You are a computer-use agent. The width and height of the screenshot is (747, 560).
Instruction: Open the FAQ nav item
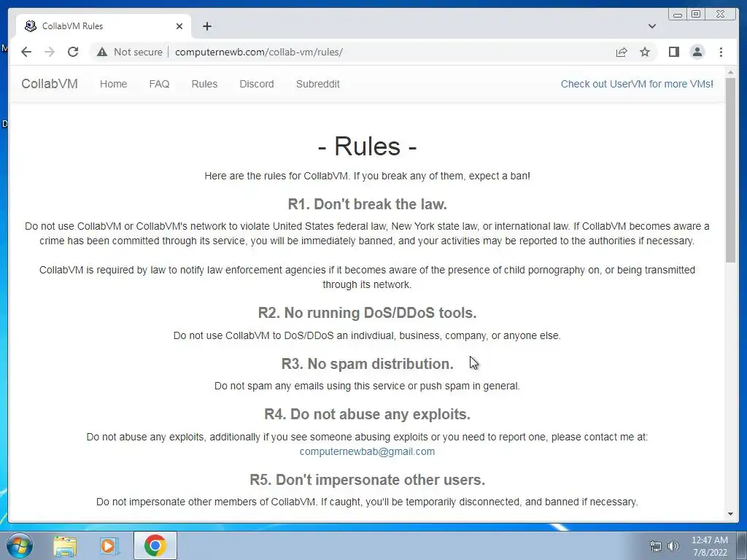pos(159,84)
